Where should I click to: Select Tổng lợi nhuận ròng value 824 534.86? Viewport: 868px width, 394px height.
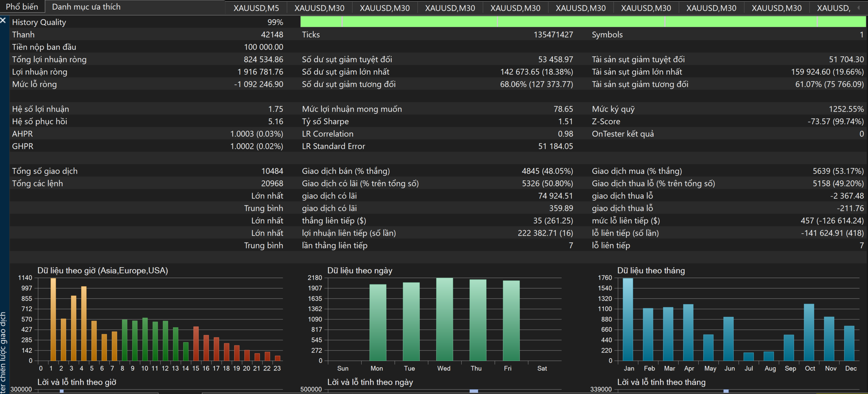click(x=264, y=60)
